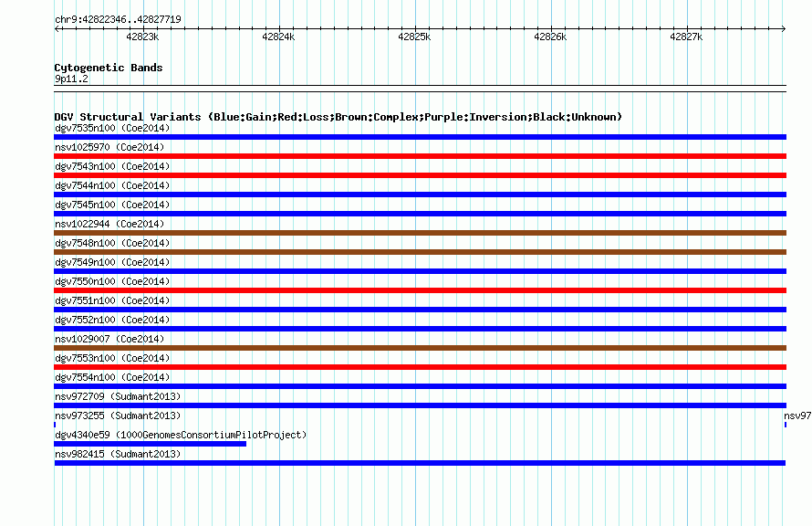Click the dgv7548n100 (Coe2014) label
Viewport: 812px width, 526px height.
tap(112, 243)
